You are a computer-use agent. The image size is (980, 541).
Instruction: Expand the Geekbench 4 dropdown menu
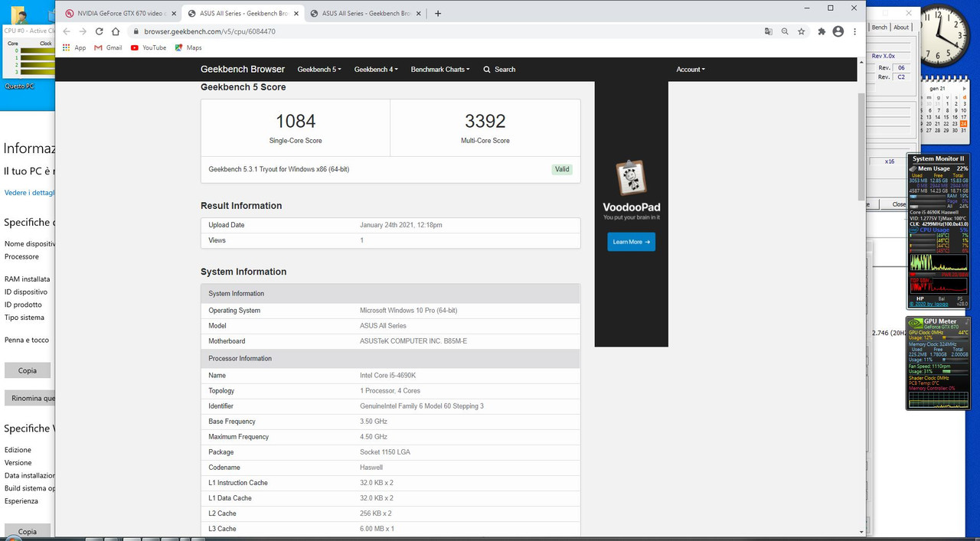pyautogui.click(x=376, y=69)
